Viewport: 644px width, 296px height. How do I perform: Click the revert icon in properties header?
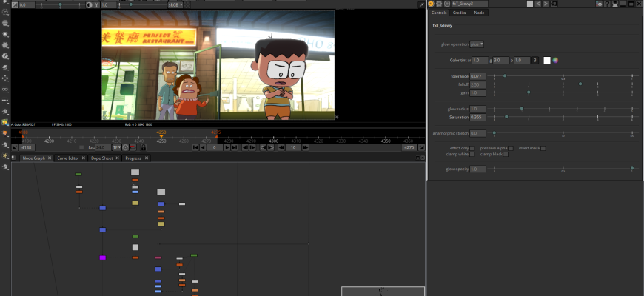click(x=554, y=4)
